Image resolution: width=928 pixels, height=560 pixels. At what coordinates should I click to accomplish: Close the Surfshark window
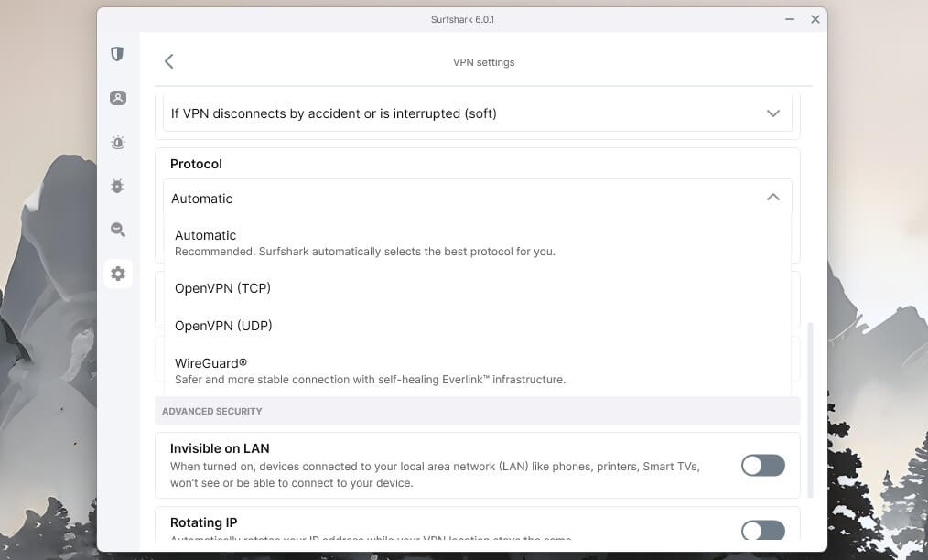pyautogui.click(x=815, y=19)
